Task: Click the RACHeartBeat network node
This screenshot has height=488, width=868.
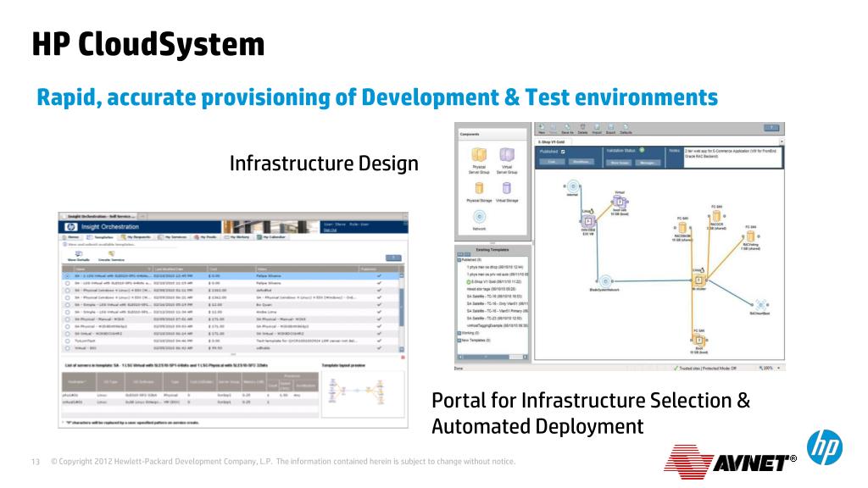Action: click(761, 305)
